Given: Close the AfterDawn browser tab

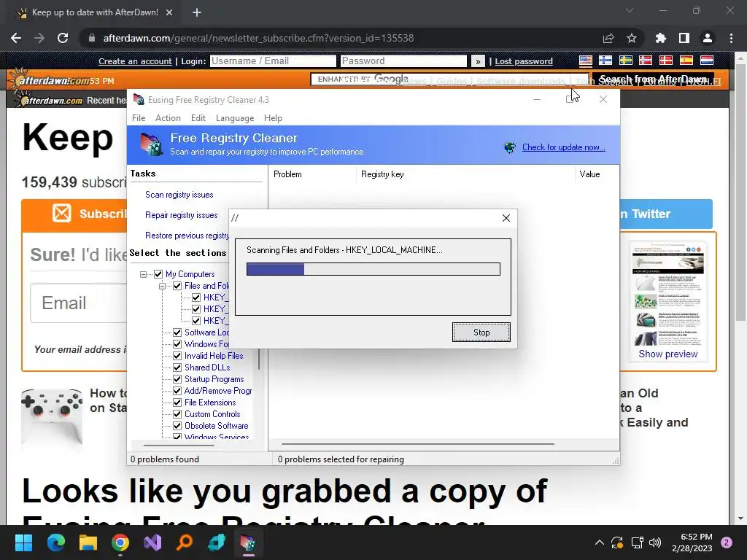Looking at the screenshot, I should click(x=169, y=12).
